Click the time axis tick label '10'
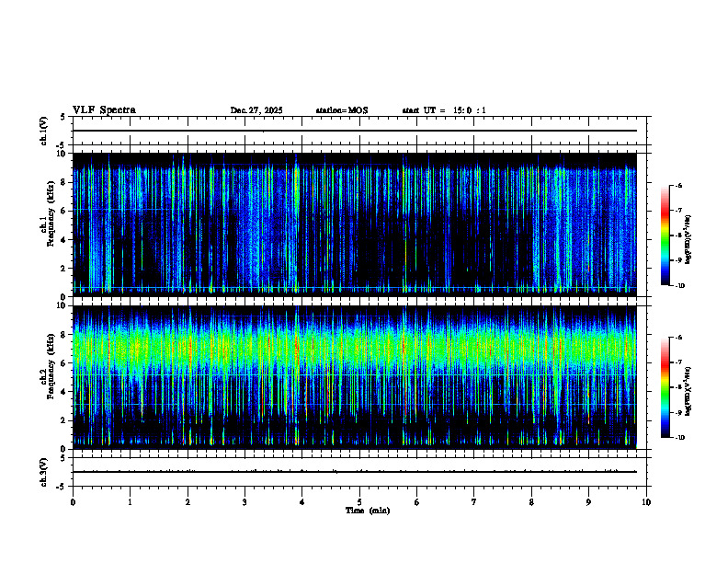Image resolution: width=728 pixels, height=563 pixels. coord(646,502)
